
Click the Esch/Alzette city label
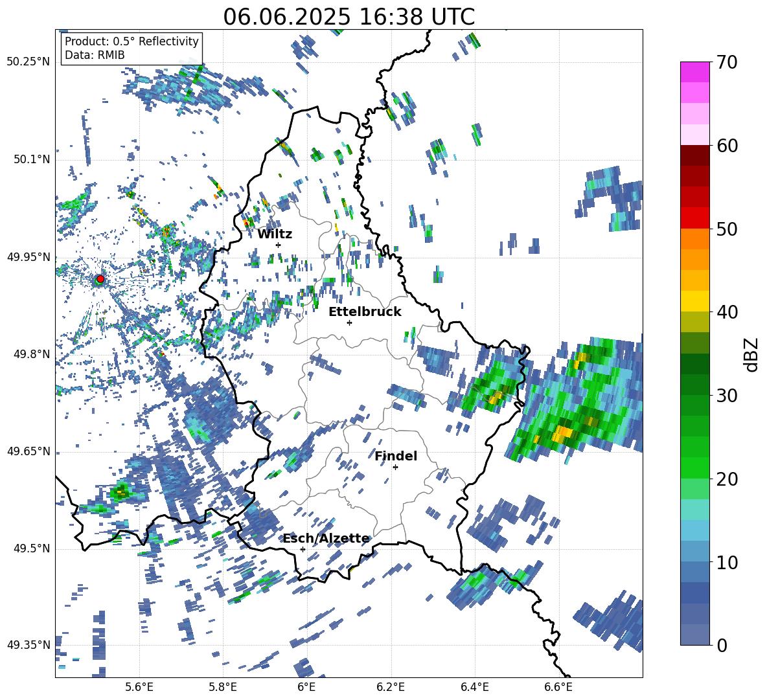326,539
